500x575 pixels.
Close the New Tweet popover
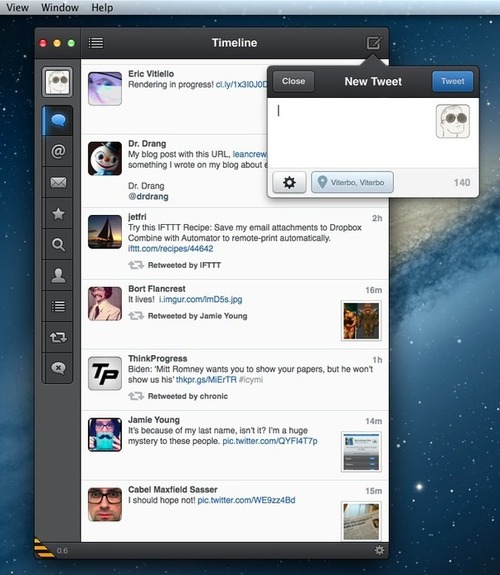point(293,81)
